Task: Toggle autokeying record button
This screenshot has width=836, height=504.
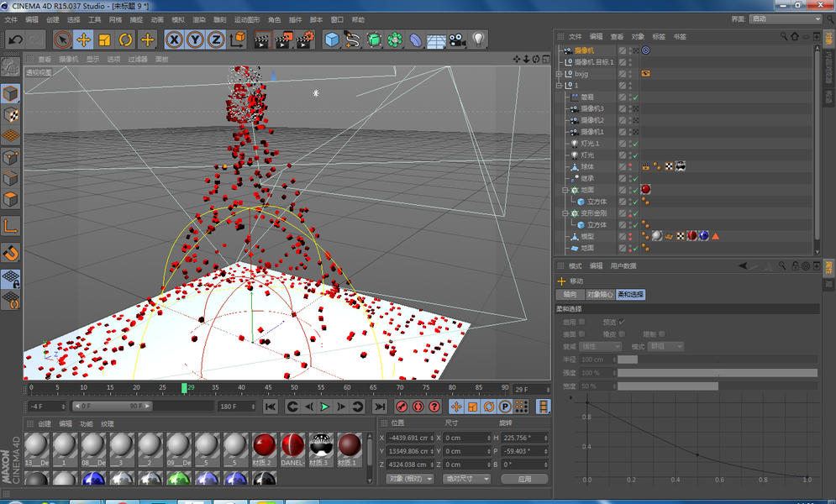Action: pyautogui.click(x=418, y=407)
